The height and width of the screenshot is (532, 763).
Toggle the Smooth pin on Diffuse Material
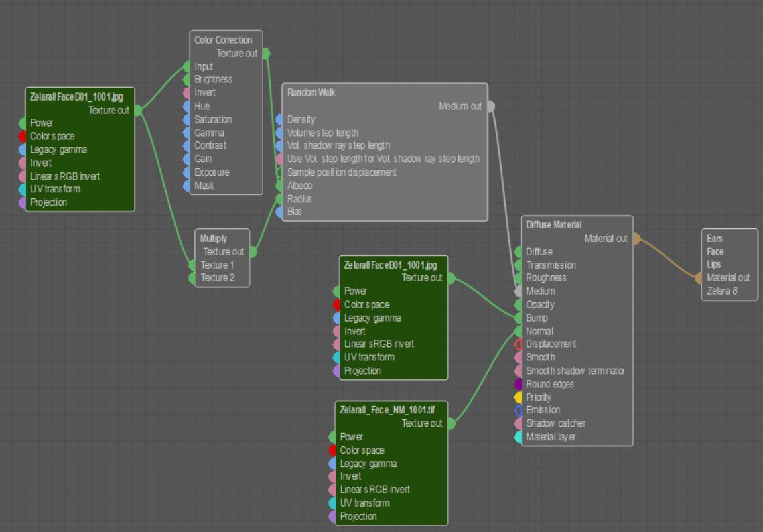[518, 357]
